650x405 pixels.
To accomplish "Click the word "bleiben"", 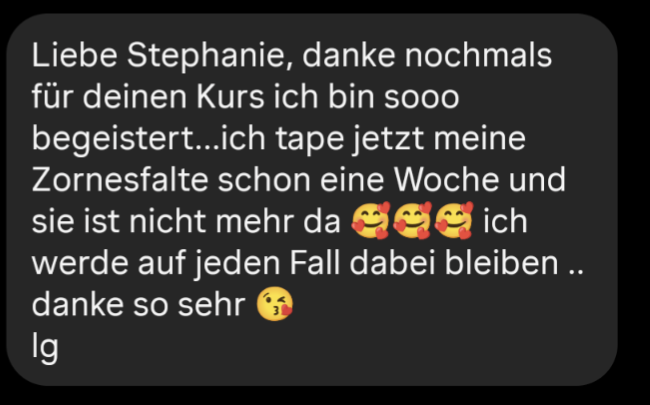I will pos(502,262).
